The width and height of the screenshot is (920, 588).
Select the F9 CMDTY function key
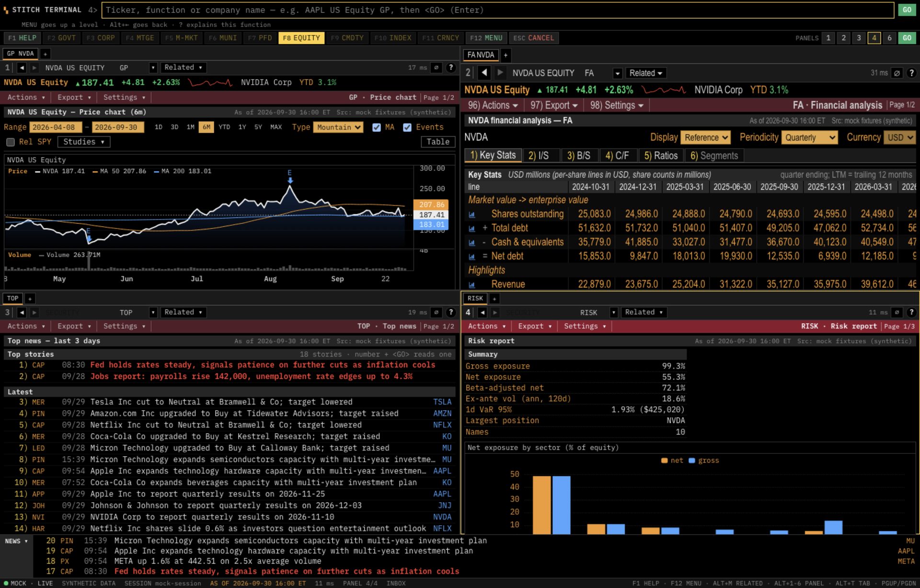click(x=347, y=38)
